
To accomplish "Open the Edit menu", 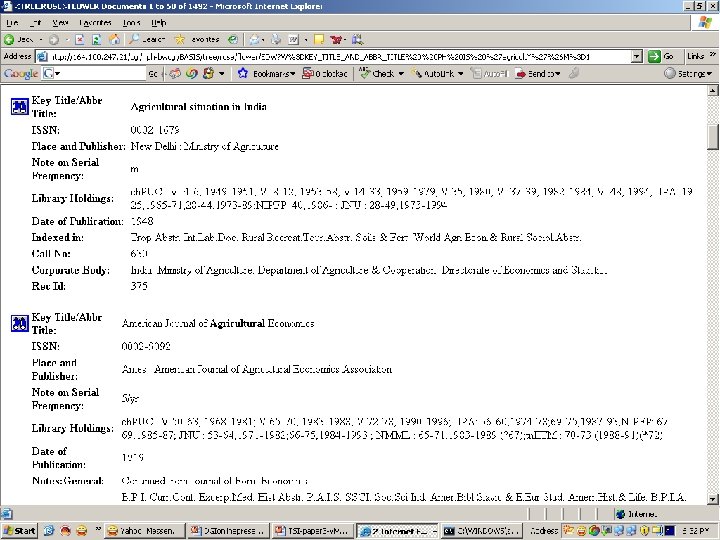I will tap(35, 22).
